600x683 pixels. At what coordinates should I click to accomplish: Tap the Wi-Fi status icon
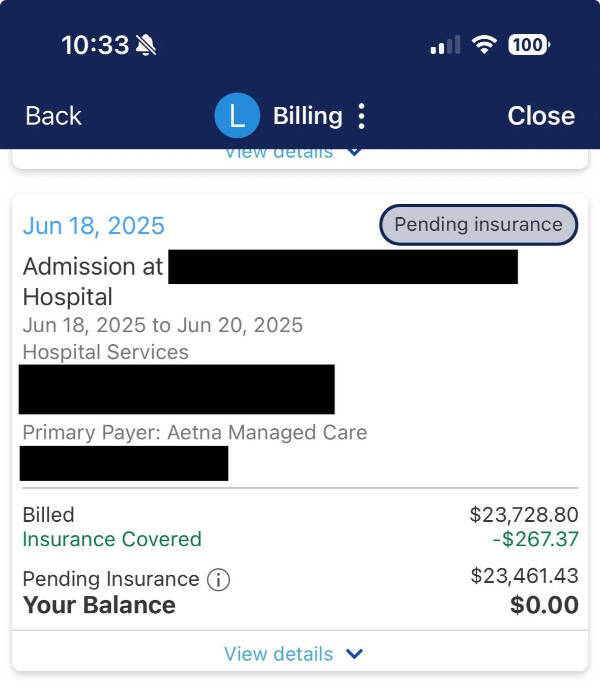[x=485, y=45]
